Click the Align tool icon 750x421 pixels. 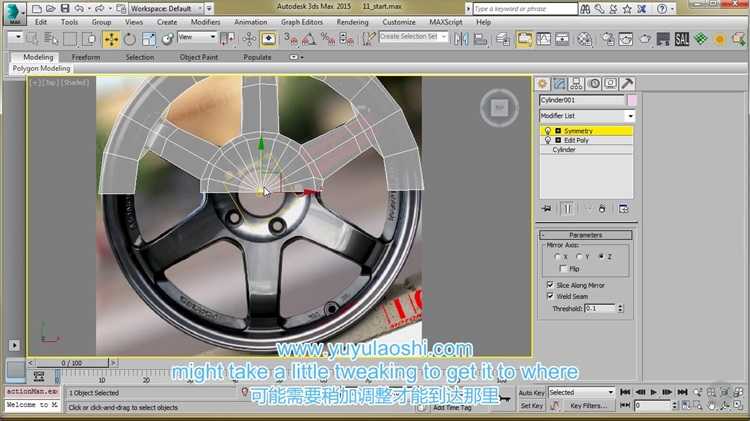[x=480, y=39]
